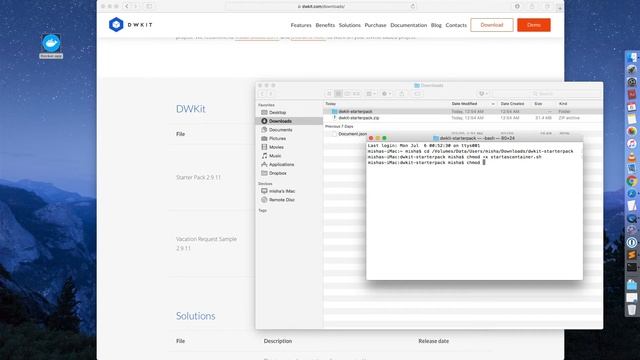Sort by the Date Modified column header
The image size is (640, 360).
click(x=473, y=104)
